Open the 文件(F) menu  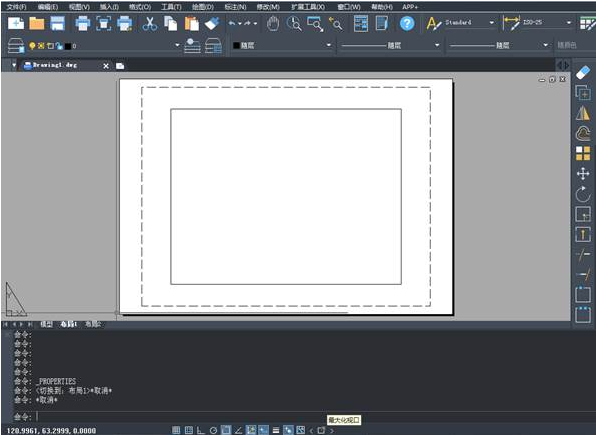click(x=16, y=7)
